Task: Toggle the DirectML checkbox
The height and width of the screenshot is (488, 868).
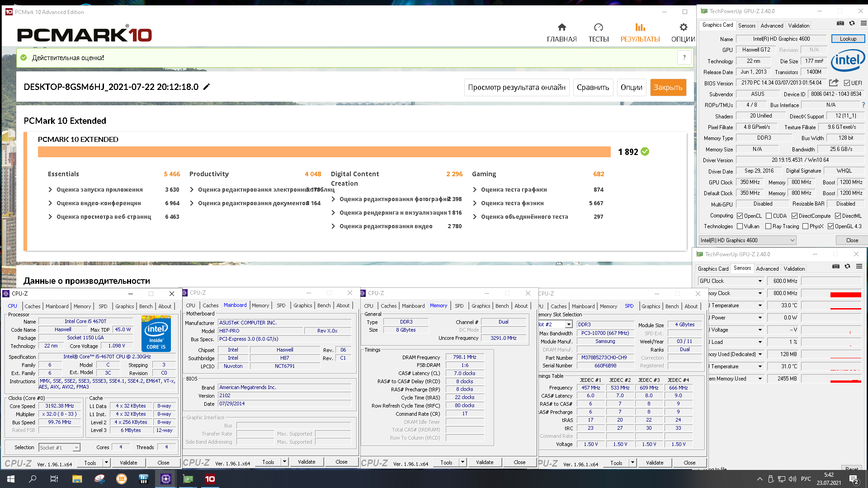Action: pyautogui.click(x=838, y=216)
